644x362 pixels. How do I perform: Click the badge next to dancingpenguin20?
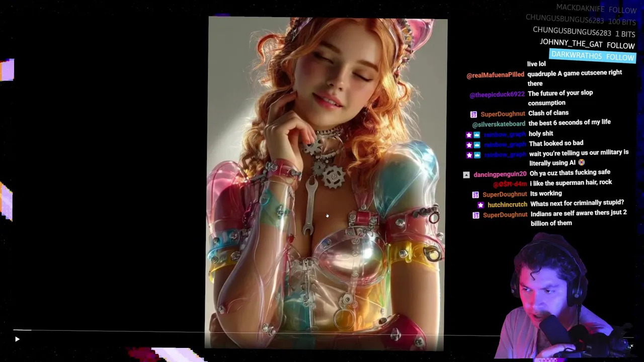point(466,175)
